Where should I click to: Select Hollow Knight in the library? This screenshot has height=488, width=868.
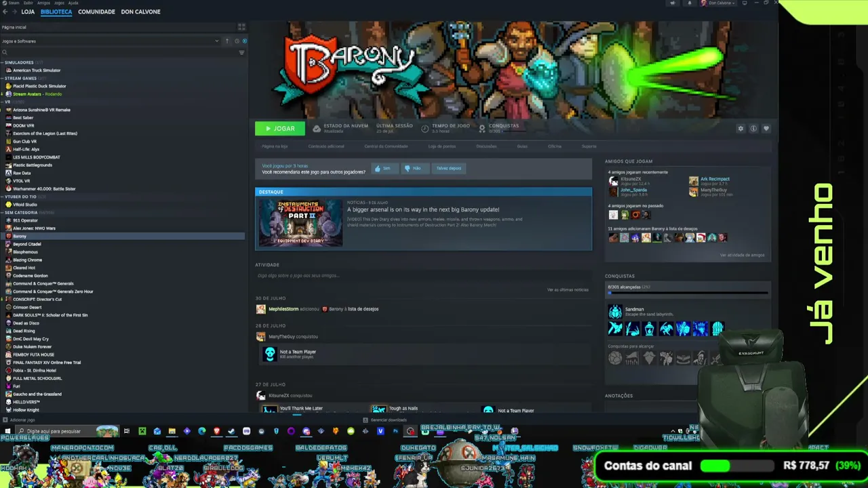coord(26,410)
